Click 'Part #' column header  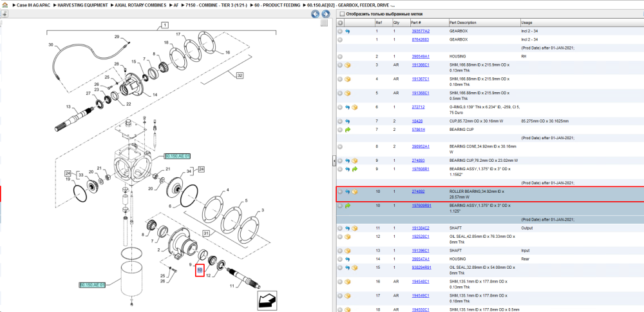pyautogui.click(x=415, y=23)
